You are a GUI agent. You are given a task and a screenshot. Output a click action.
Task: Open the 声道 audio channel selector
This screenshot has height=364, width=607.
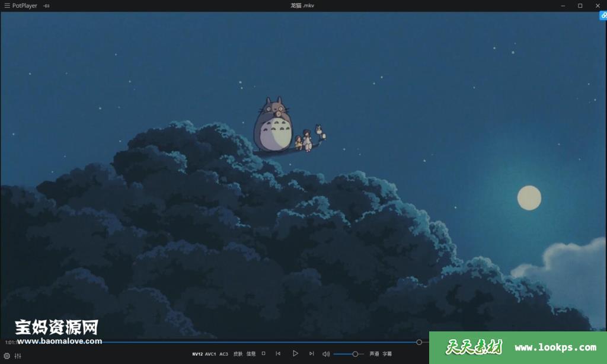click(374, 354)
